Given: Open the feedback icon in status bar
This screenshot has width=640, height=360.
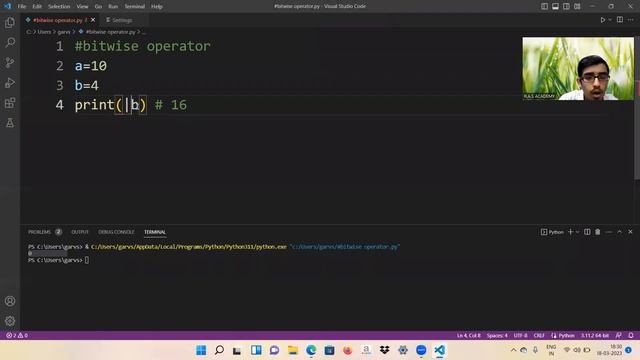Looking at the screenshot, I should [x=619, y=335].
